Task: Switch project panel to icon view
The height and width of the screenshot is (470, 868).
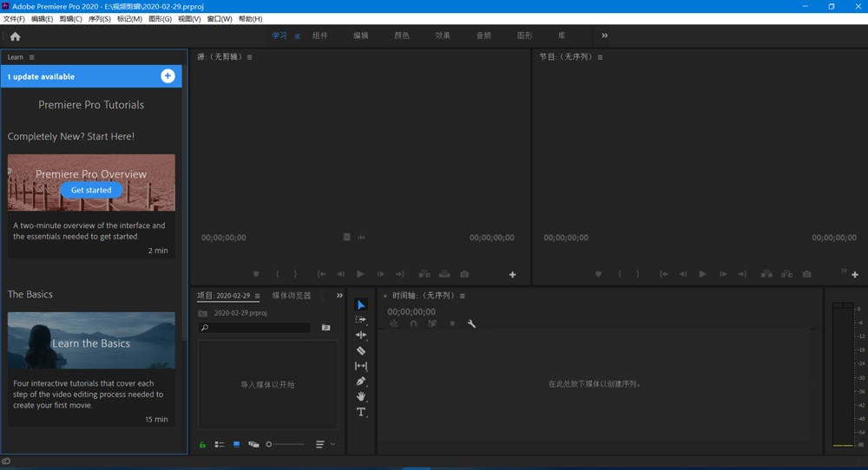Action: pyautogui.click(x=236, y=445)
